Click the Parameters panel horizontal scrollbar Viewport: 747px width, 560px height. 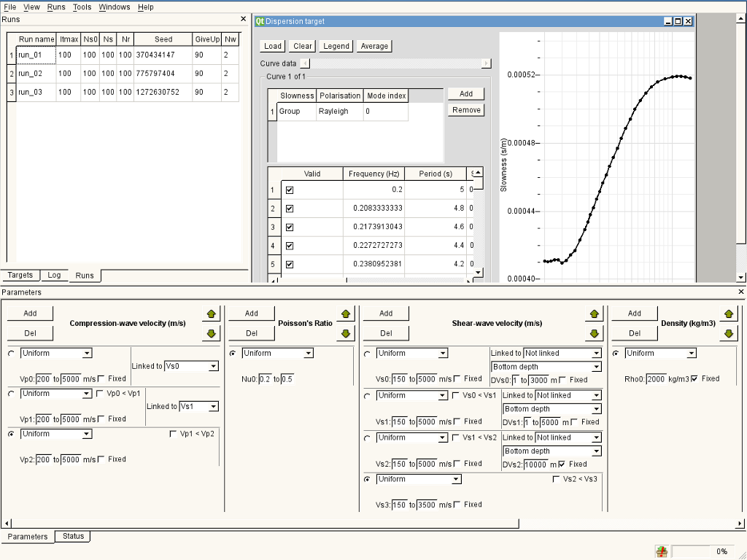tap(263, 523)
